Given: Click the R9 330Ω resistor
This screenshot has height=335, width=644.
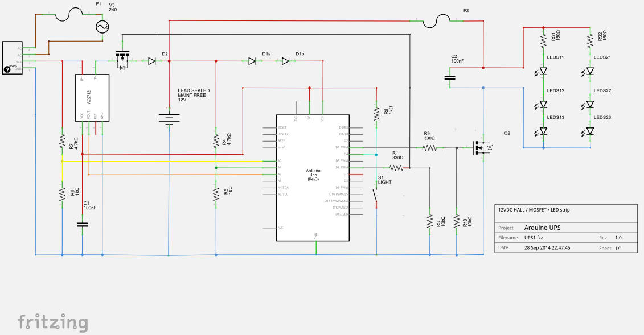Looking at the screenshot, I should click(429, 148).
